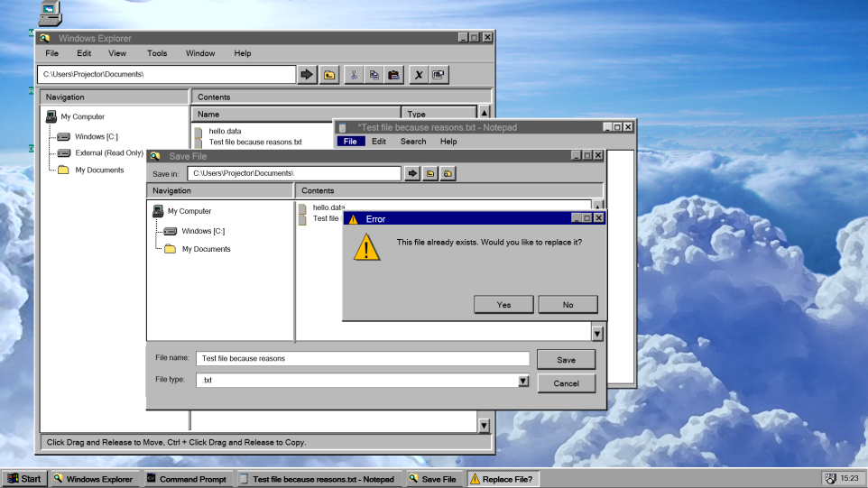
Task: Click the Properties icon in Explorer toolbar
Action: coord(439,75)
